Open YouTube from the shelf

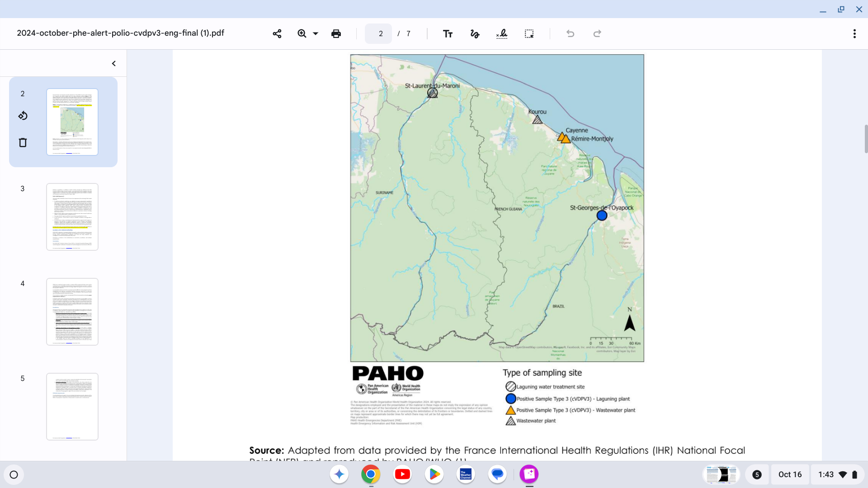click(x=402, y=474)
